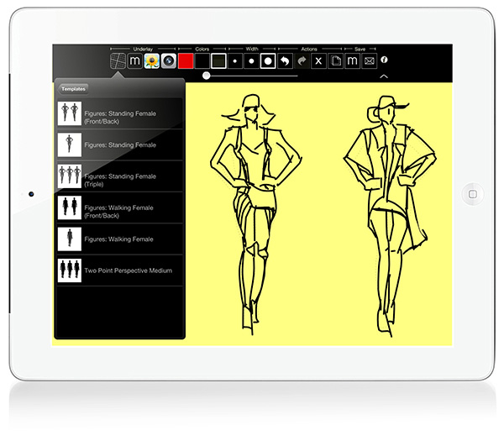504x441 pixels.
Task: Collapse the toolbar with the up chevron
Action: [384, 76]
